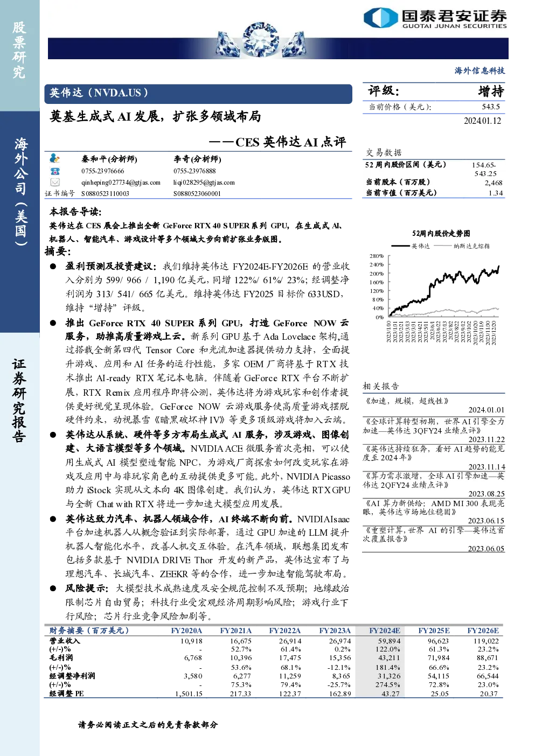Viewport: 535px width, 756px height.
Task: Click the 风险提示 bullet heading
Action: [x=87, y=589]
